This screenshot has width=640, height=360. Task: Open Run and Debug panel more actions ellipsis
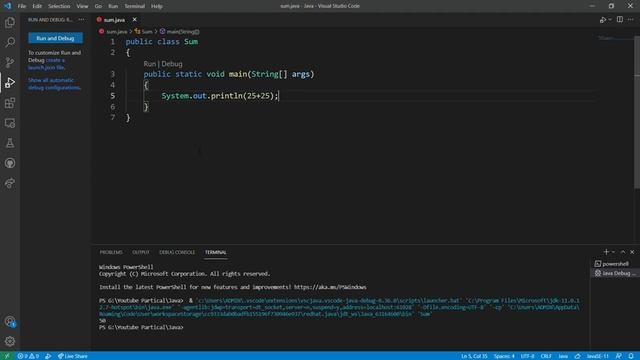[82, 20]
